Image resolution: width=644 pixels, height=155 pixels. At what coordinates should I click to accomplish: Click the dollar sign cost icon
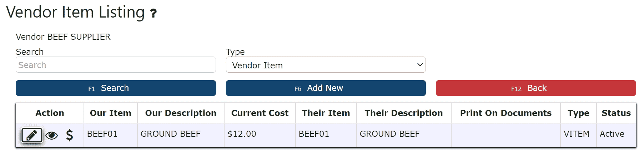(x=70, y=135)
